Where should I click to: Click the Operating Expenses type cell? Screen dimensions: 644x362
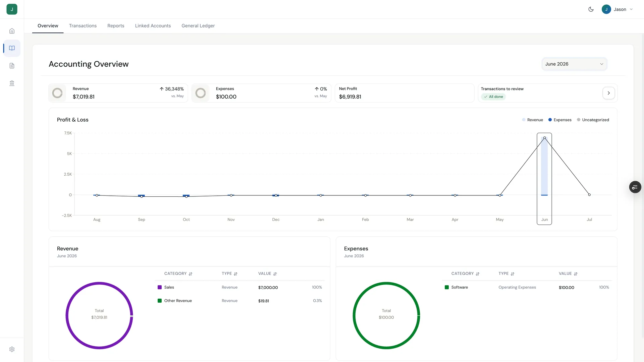coord(517,288)
